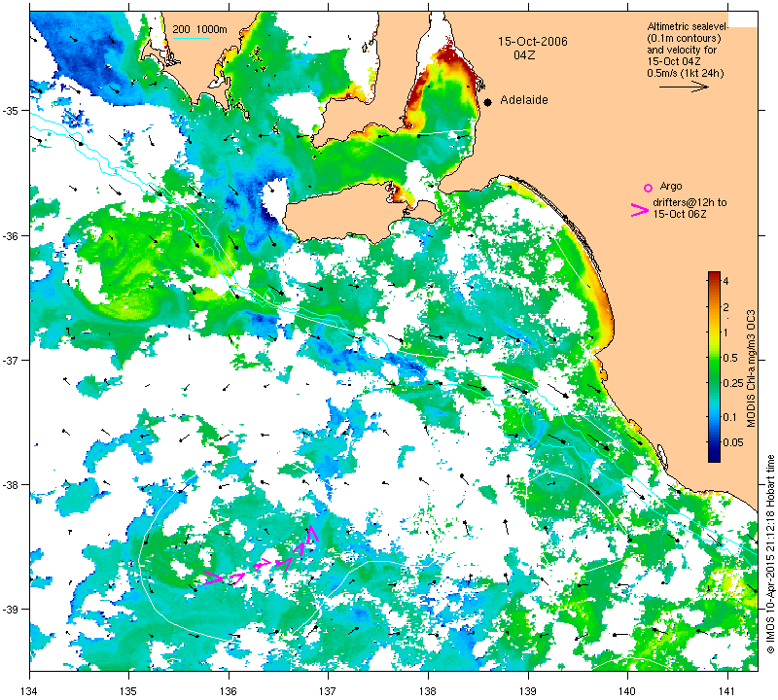Click the '04Z' time label under date

(524, 55)
